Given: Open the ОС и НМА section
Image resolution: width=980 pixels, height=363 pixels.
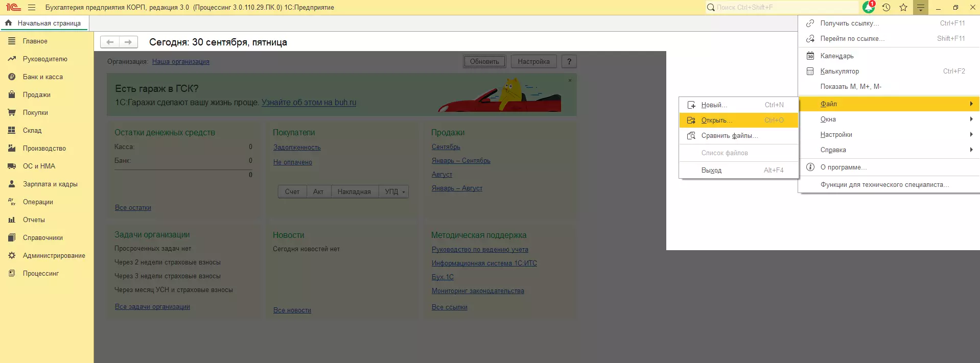Looking at the screenshot, I should (39, 166).
